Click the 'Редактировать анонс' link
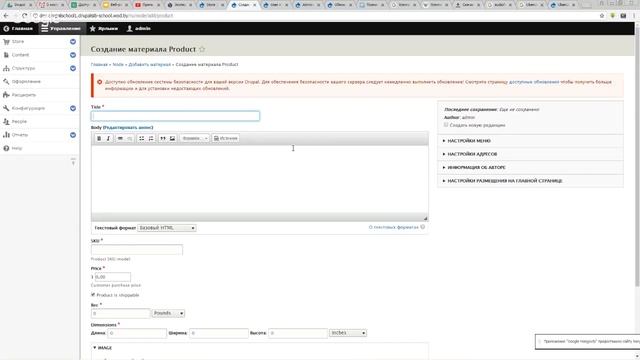 tap(129, 127)
